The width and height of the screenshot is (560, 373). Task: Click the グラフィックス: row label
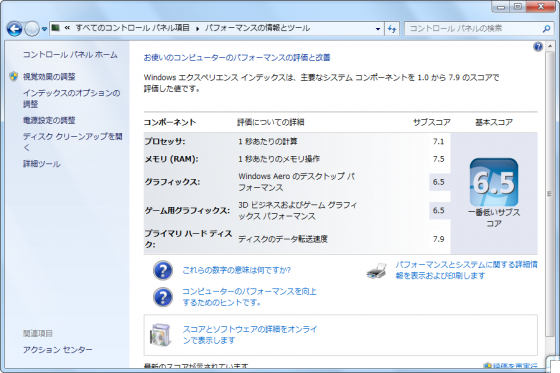coord(172,182)
